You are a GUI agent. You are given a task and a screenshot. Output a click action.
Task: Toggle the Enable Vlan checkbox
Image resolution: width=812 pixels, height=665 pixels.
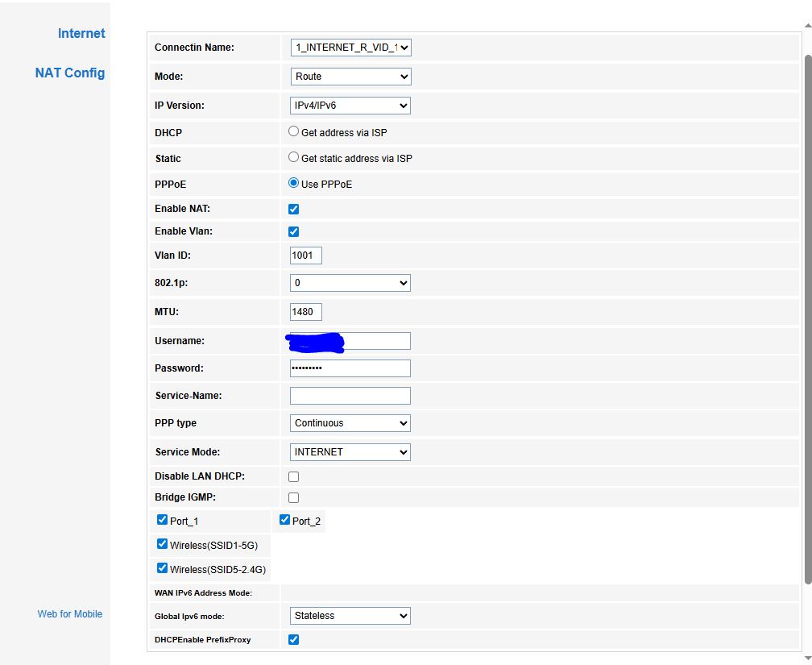[x=294, y=232]
